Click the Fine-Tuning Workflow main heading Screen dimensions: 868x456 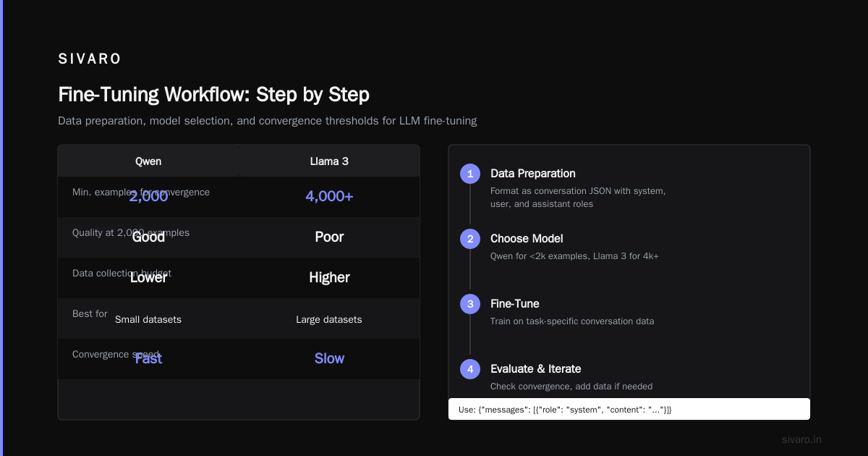(x=213, y=95)
